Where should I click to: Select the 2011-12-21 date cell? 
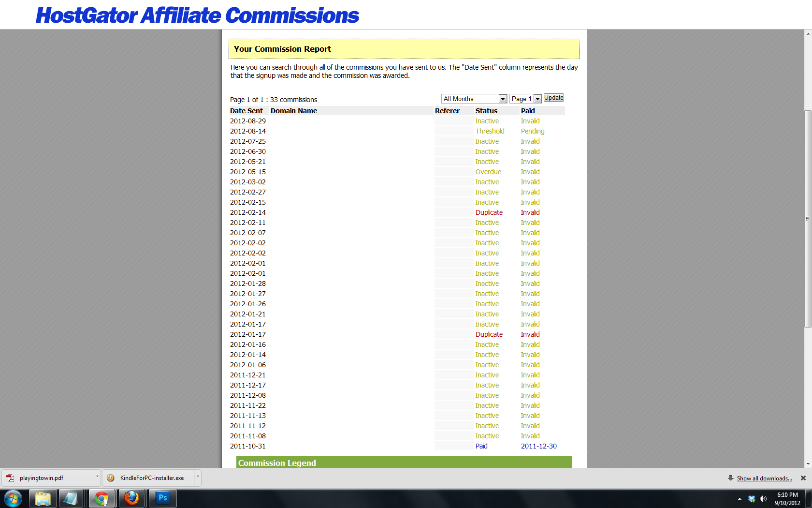[x=248, y=375]
